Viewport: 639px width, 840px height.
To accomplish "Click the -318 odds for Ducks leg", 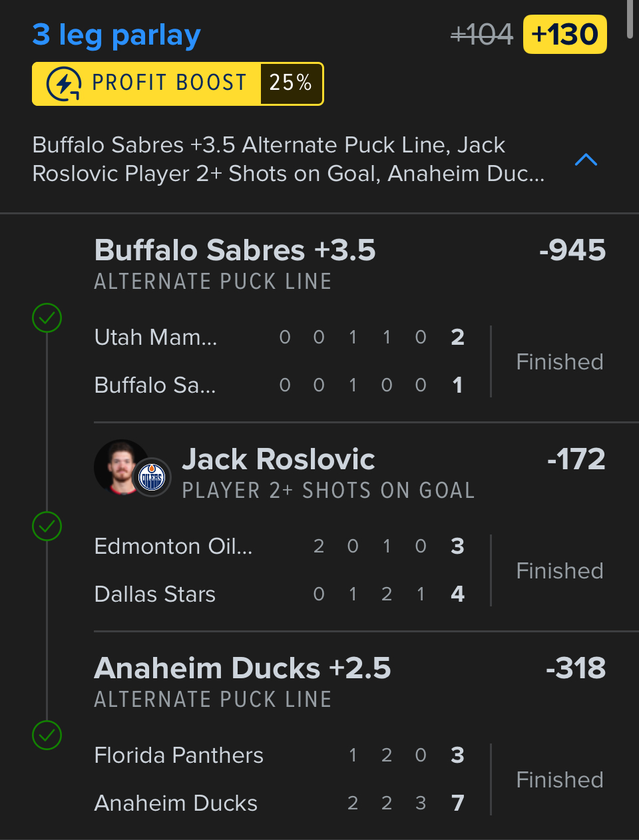I will [x=576, y=668].
